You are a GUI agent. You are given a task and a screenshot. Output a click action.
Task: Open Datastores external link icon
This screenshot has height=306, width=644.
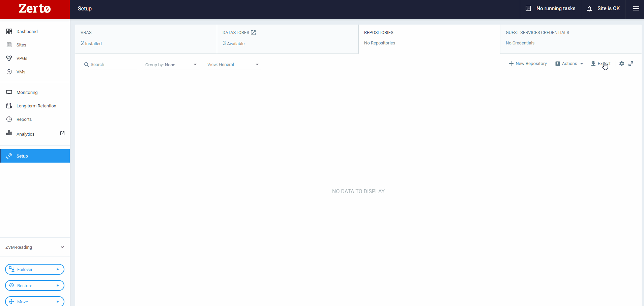coord(253,33)
